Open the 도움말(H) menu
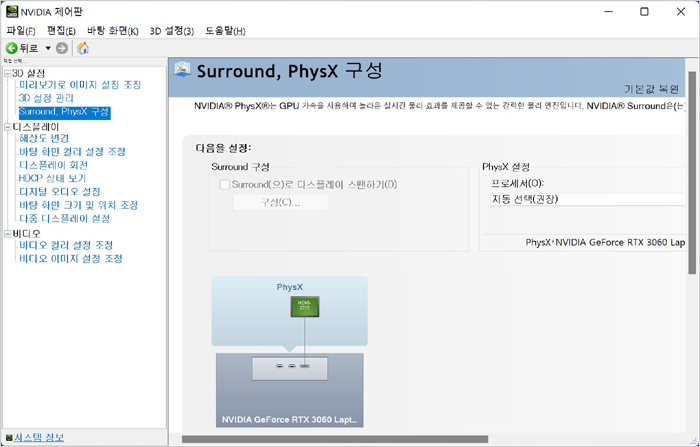 (x=225, y=31)
